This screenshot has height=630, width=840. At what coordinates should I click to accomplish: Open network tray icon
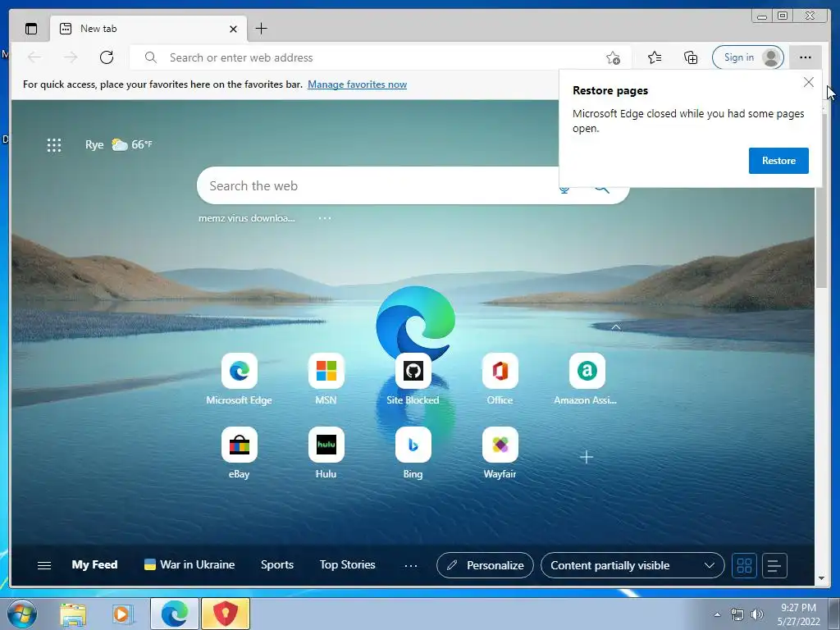click(x=737, y=614)
